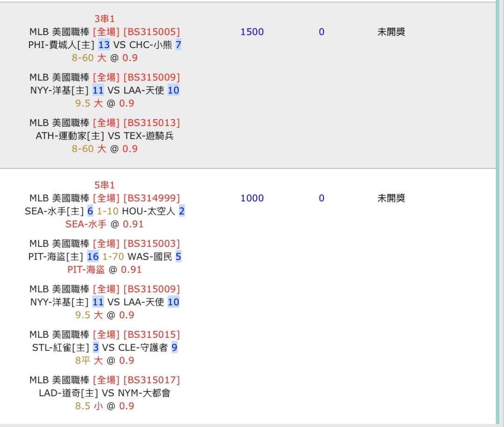Select the 3串1 parlay label
The height and width of the screenshot is (427, 504).
(105, 19)
